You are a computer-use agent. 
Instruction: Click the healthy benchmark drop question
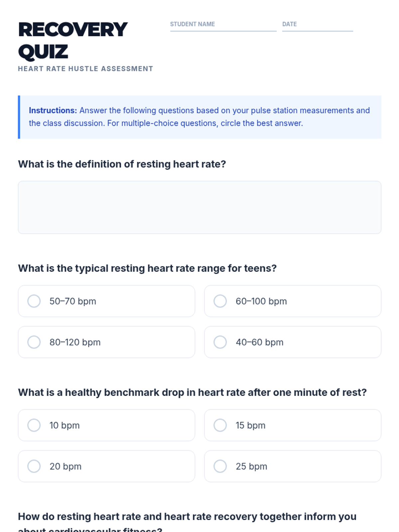pyautogui.click(x=192, y=392)
